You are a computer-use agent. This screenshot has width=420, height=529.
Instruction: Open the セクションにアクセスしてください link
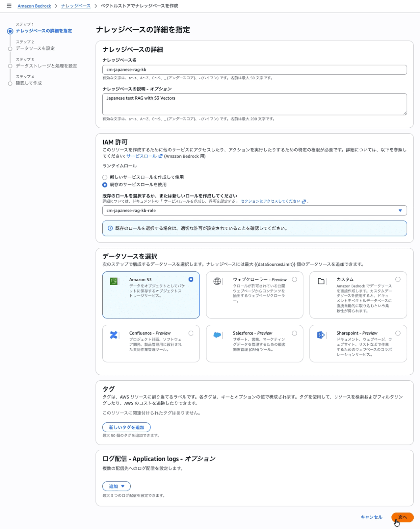coord(270,201)
